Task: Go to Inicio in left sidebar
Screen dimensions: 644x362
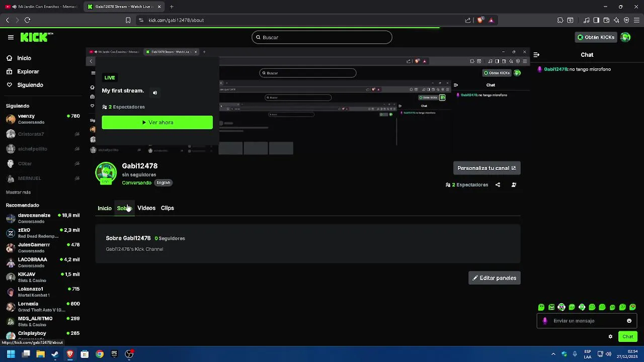Action: point(24,58)
